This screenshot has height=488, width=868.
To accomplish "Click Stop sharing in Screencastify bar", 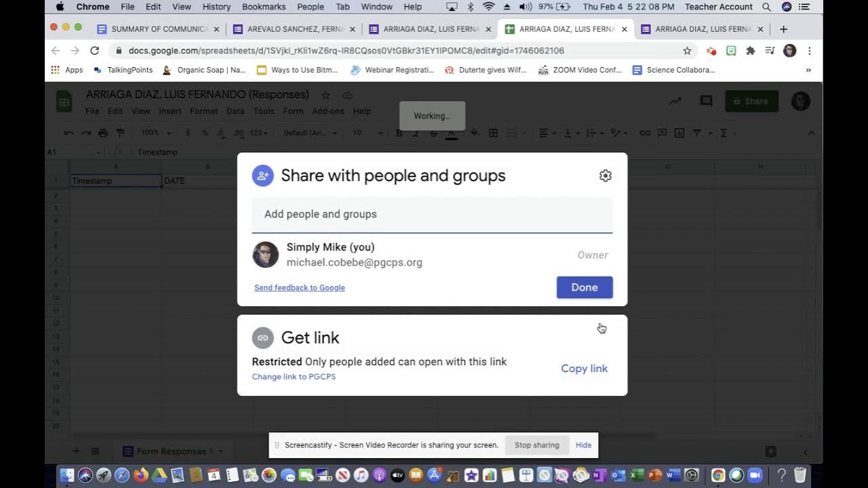I will click(x=536, y=445).
